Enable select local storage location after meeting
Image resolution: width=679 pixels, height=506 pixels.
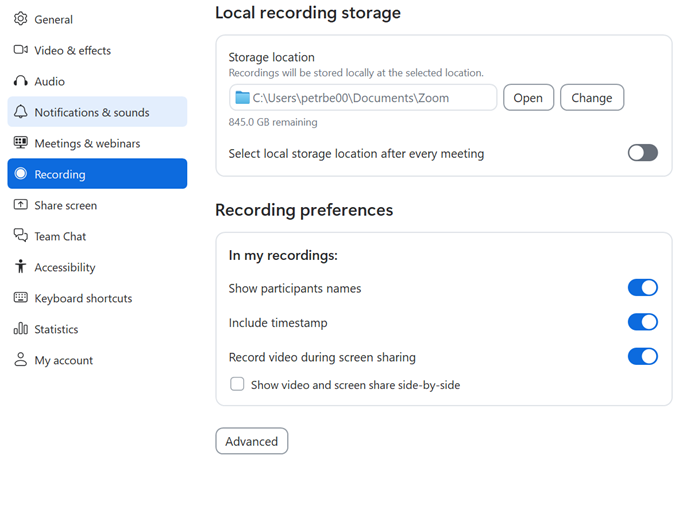tap(642, 153)
